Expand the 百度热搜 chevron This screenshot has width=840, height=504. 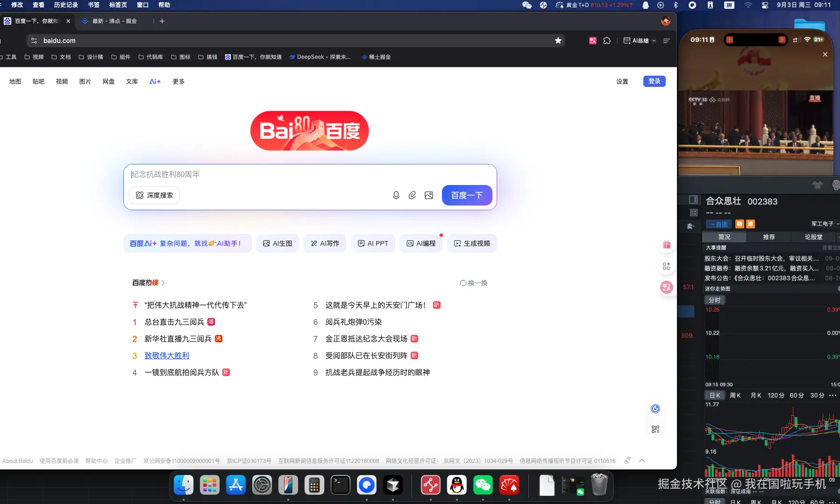pos(163,283)
